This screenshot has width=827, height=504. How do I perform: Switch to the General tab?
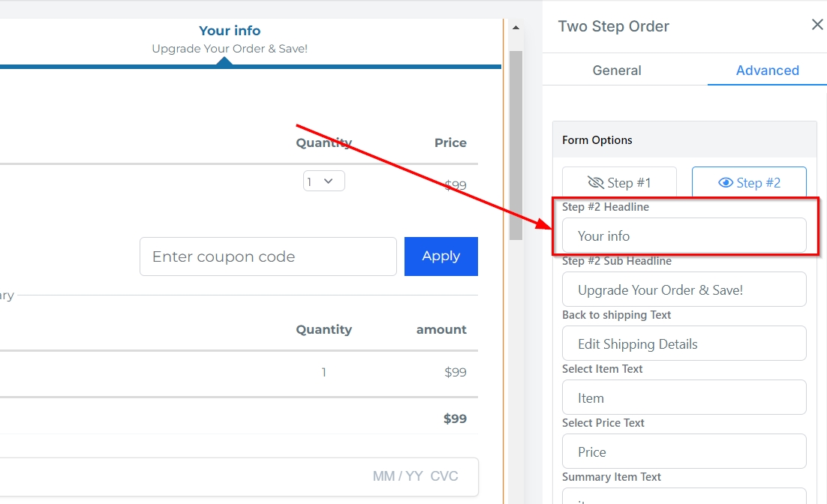(617, 70)
